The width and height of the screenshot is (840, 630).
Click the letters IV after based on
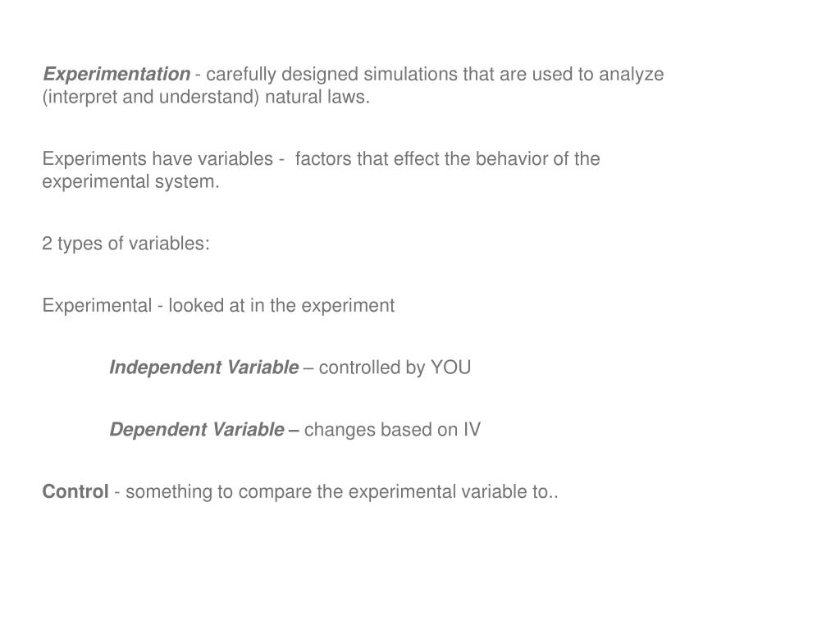472,430
